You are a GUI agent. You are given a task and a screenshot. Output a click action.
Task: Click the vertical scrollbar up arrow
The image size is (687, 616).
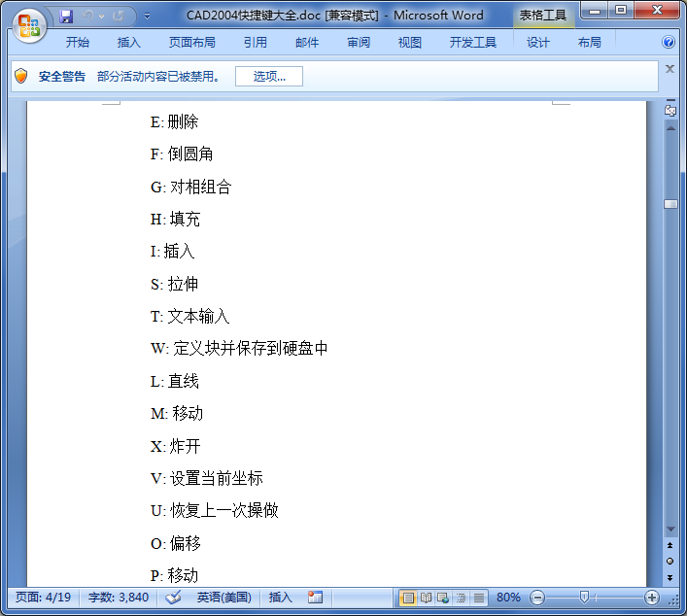coord(670,128)
